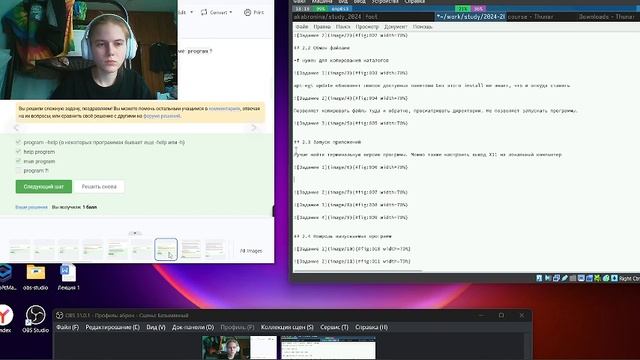Open the Ваши решения link
Viewport: 640px width, 360px height.
pos(31,207)
